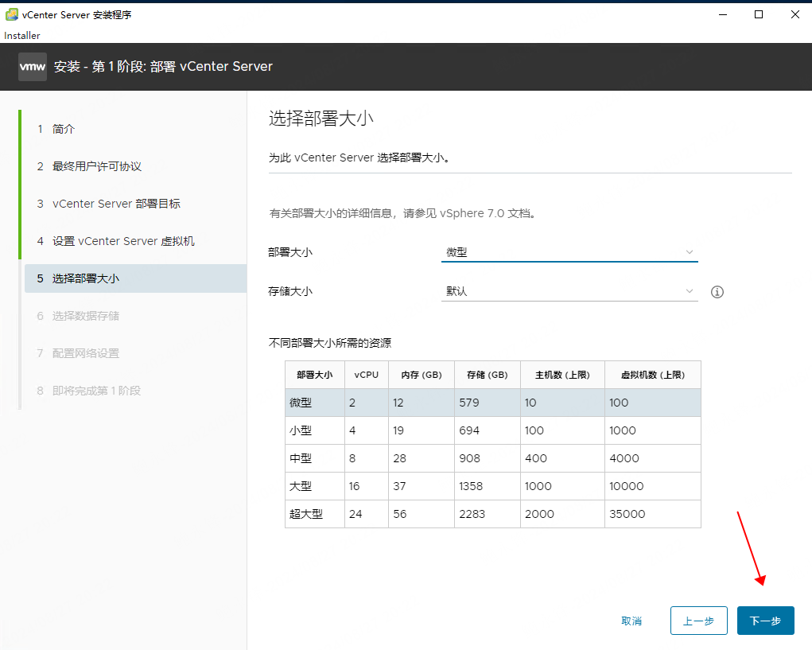The width and height of the screenshot is (812, 650).
Task: Click the storage size info icon
Action: [x=717, y=292]
